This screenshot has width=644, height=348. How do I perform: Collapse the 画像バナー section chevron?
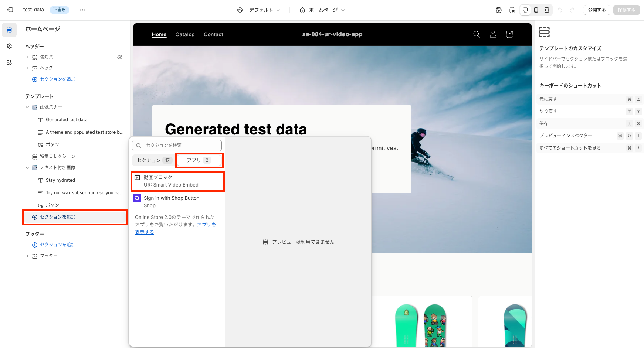27,107
